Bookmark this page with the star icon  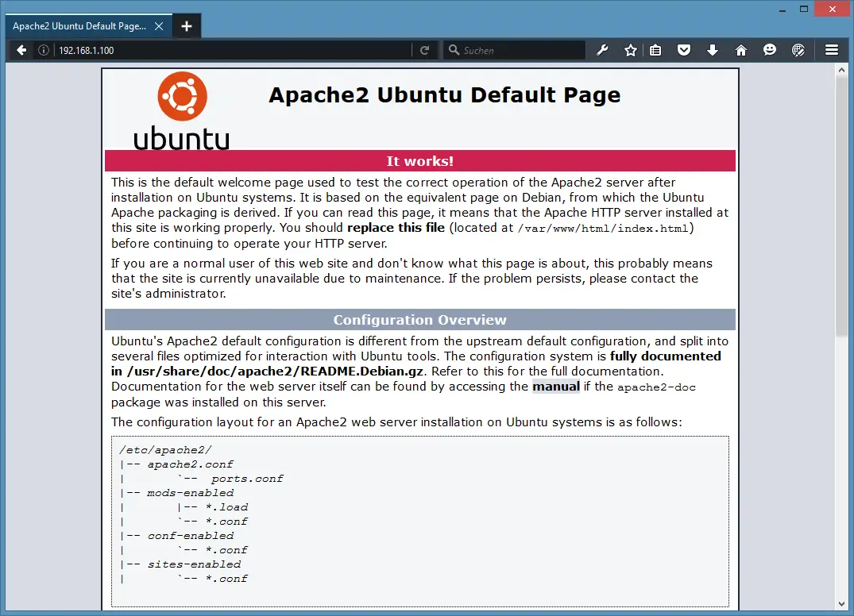click(631, 51)
